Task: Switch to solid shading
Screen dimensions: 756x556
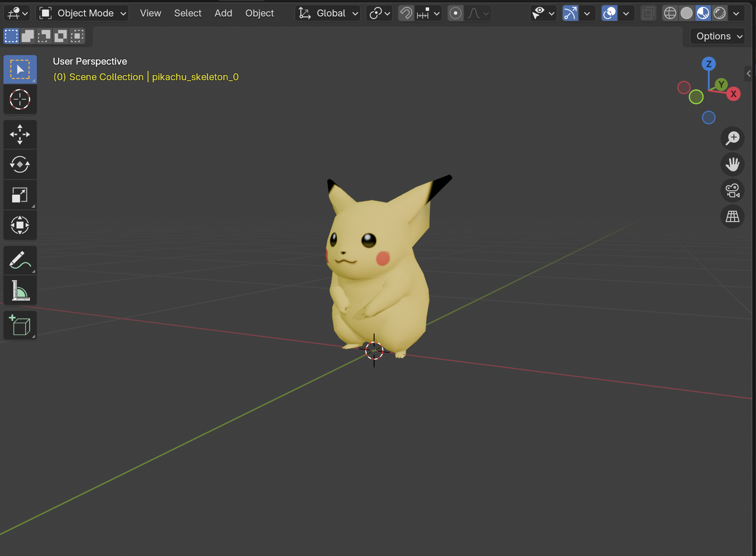Action: [687, 13]
